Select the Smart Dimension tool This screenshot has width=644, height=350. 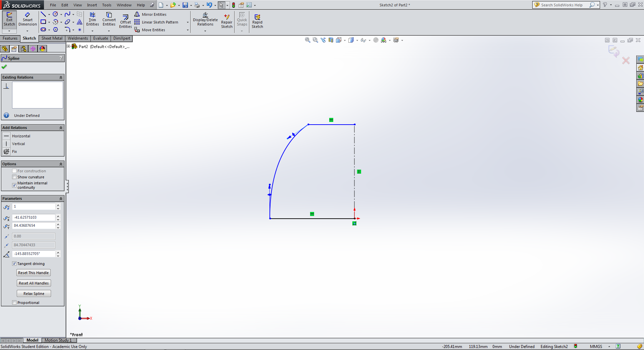(28, 19)
